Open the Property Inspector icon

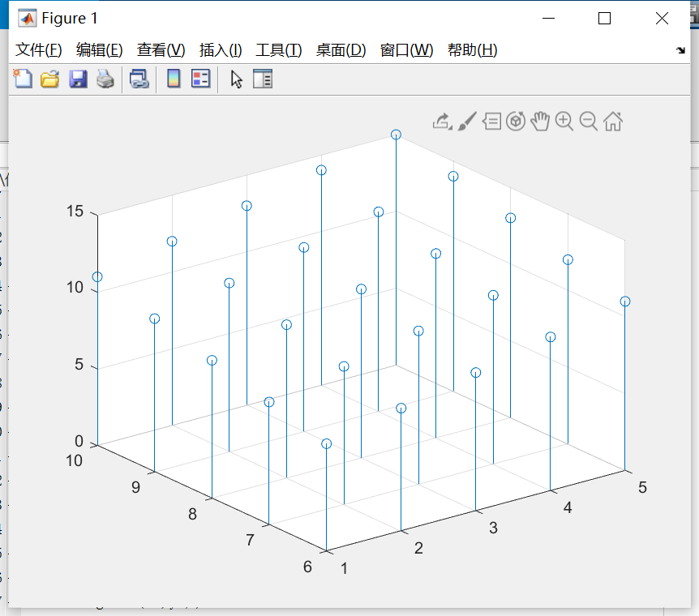[x=263, y=79]
